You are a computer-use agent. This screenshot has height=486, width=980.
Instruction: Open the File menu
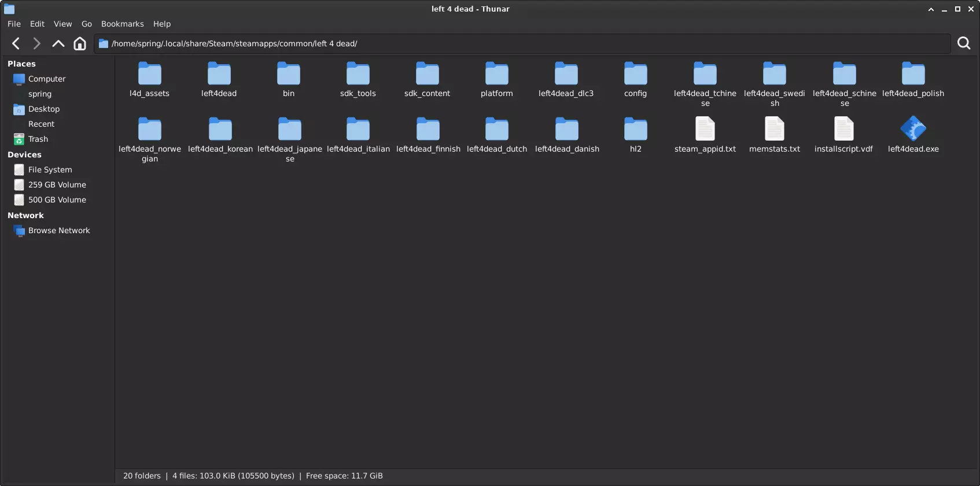click(14, 24)
